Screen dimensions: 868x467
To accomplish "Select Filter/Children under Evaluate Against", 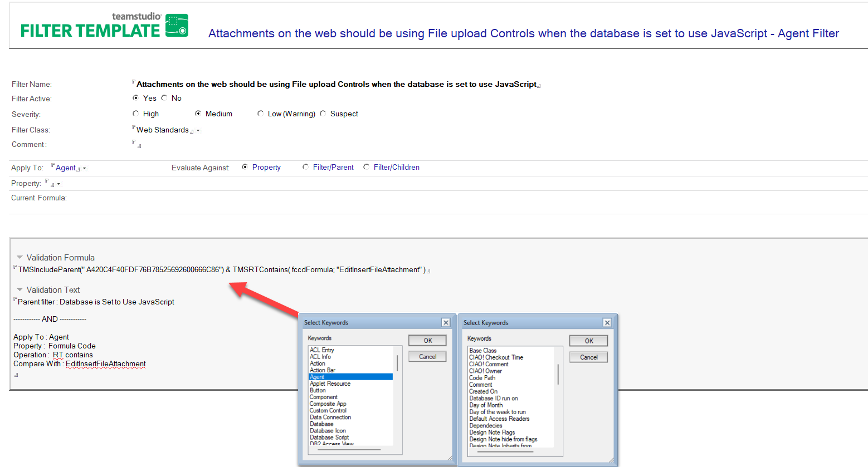I will 366,167.
